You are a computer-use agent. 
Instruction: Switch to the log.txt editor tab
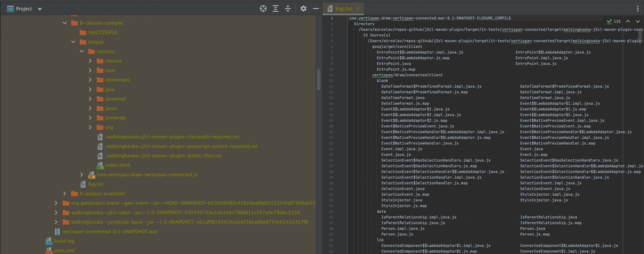344,9
